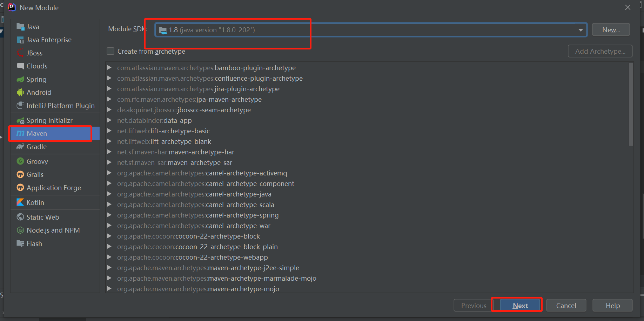The height and width of the screenshot is (321, 644).
Task: Click the Application Forge icon
Action: click(20, 188)
